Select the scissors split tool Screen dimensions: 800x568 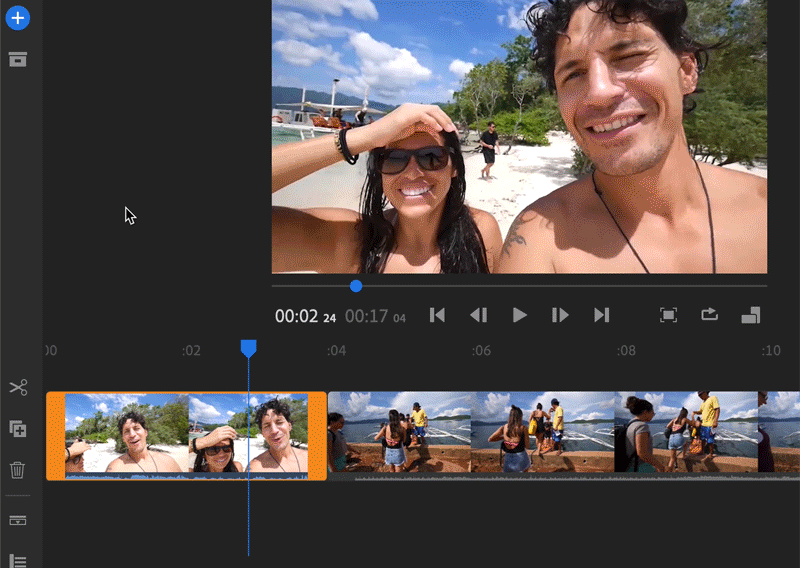click(x=18, y=388)
